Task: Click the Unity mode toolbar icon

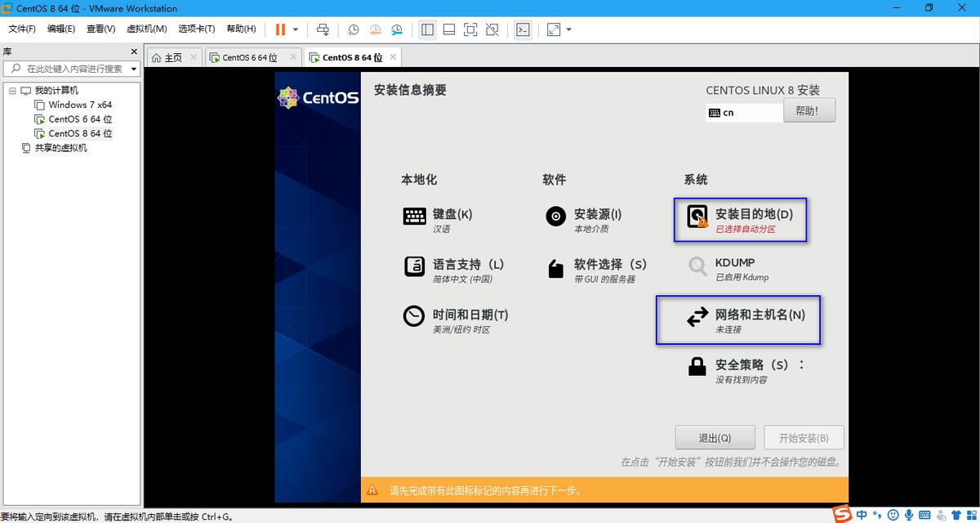Action: (492, 29)
